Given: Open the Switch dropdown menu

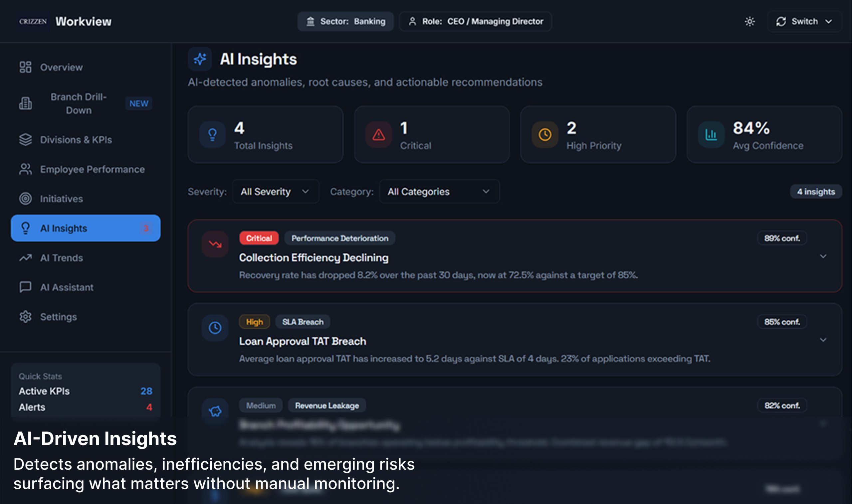Looking at the screenshot, I should click(x=804, y=21).
